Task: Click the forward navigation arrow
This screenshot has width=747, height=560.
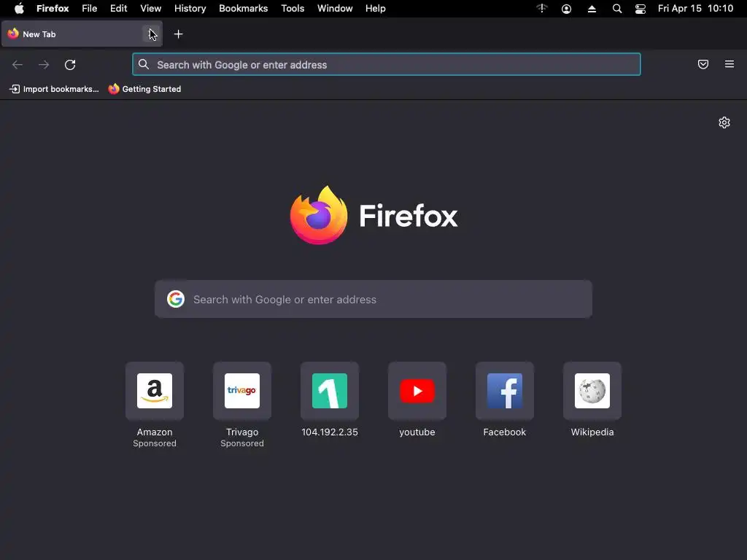Action: coord(44,64)
